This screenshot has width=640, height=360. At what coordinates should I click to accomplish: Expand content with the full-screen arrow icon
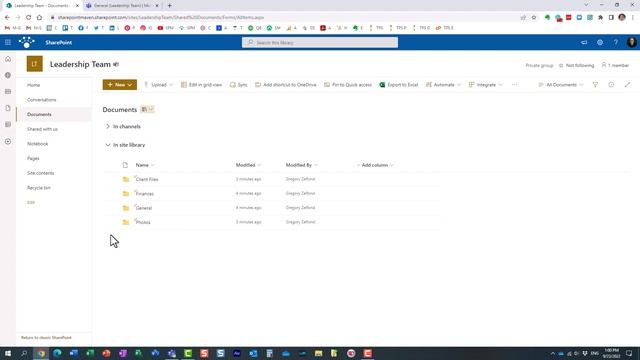(627, 85)
